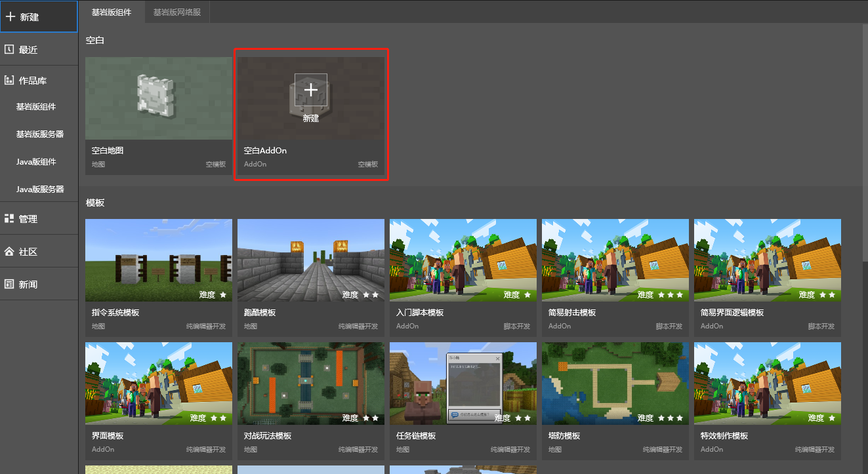Viewport: 868px width, 474px height.
Task: Select Java版服务器 in the sidebar
Action: [x=40, y=189]
